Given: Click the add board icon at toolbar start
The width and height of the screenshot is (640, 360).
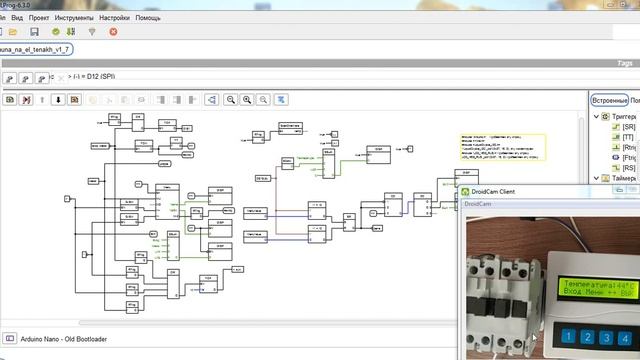Looking at the screenshot, I should (x=10, y=100).
